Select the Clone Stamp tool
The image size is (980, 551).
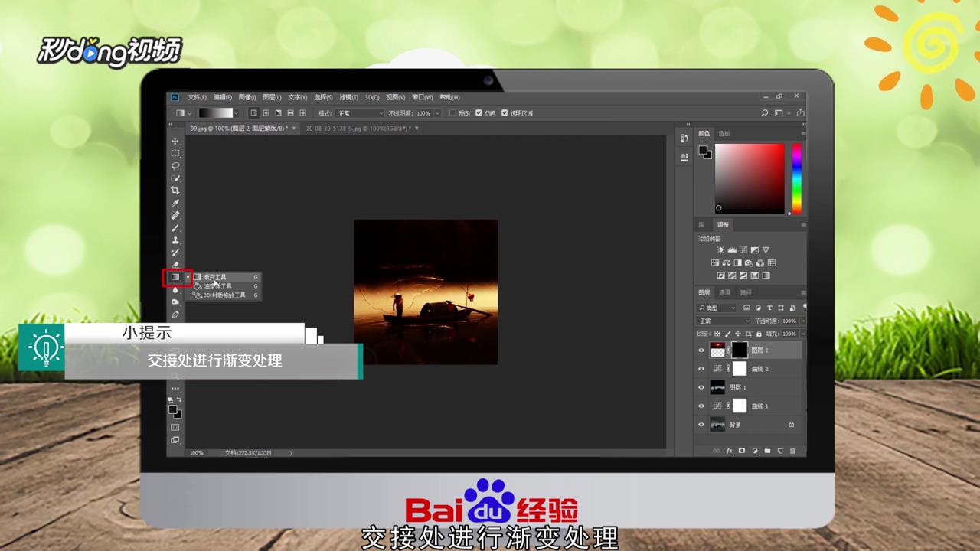(x=175, y=240)
